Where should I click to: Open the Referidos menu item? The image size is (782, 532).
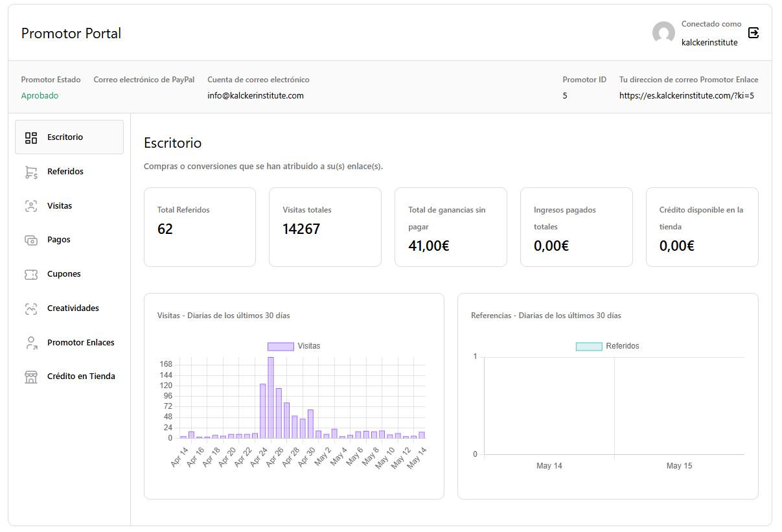pyautogui.click(x=65, y=172)
